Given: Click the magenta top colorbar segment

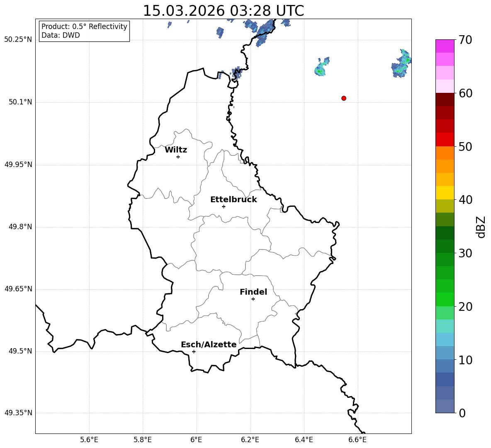Looking at the screenshot, I should [x=445, y=46].
